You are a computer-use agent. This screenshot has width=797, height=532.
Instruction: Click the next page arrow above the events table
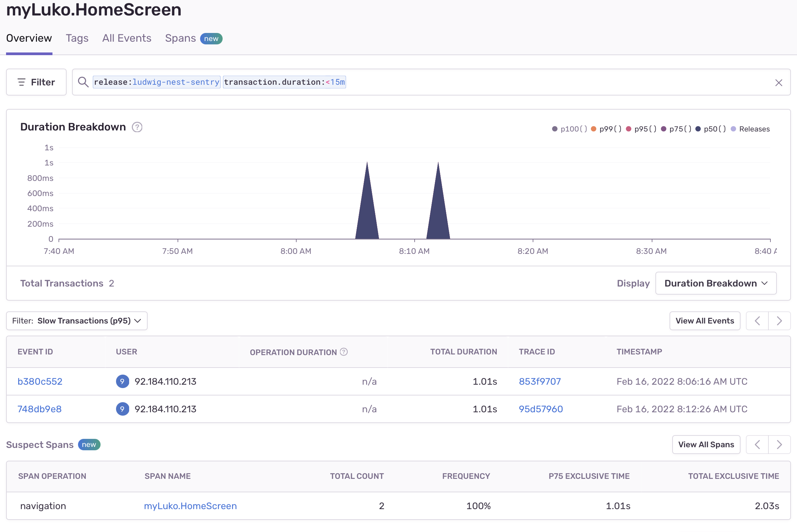[780, 320]
